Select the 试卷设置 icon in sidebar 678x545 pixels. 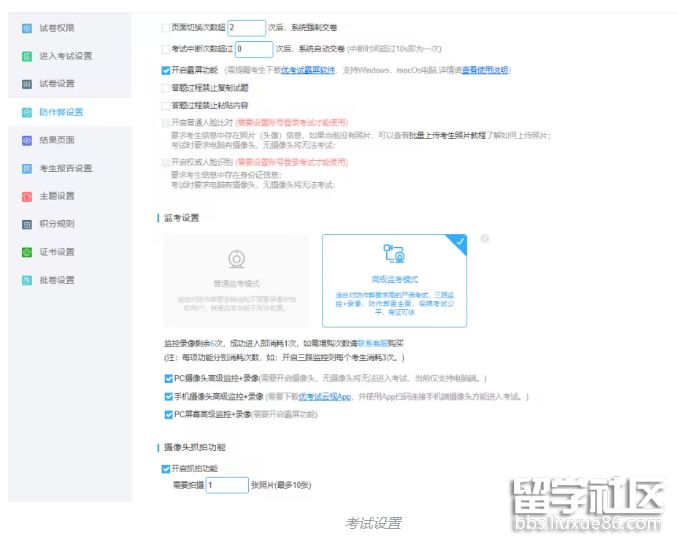(x=27, y=84)
